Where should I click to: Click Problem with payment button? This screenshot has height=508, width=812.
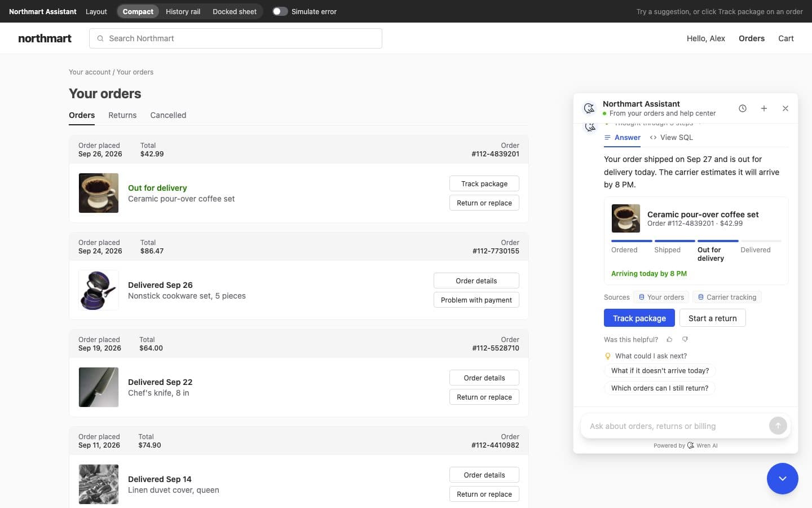pyautogui.click(x=476, y=300)
